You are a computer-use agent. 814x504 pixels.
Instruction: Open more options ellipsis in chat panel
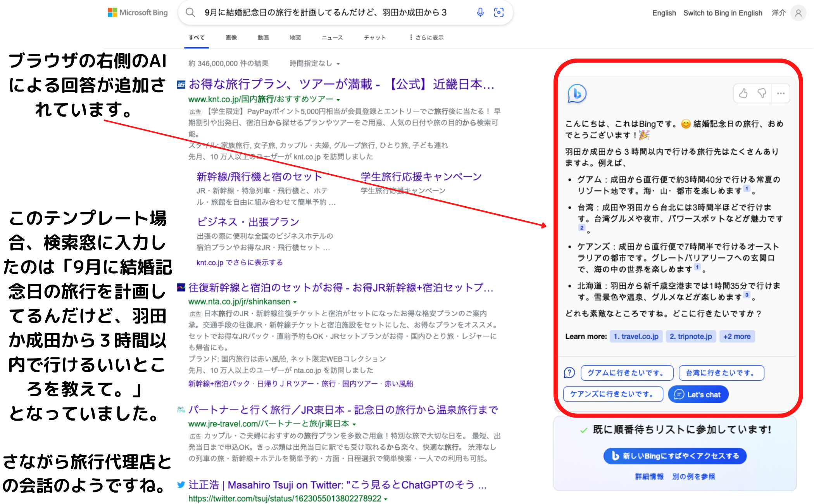781,93
